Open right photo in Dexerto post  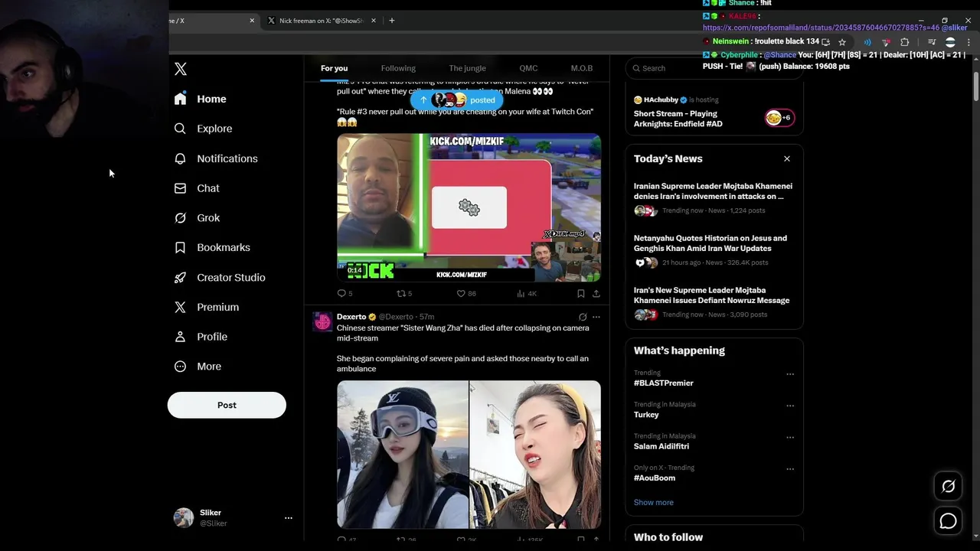coord(535,455)
